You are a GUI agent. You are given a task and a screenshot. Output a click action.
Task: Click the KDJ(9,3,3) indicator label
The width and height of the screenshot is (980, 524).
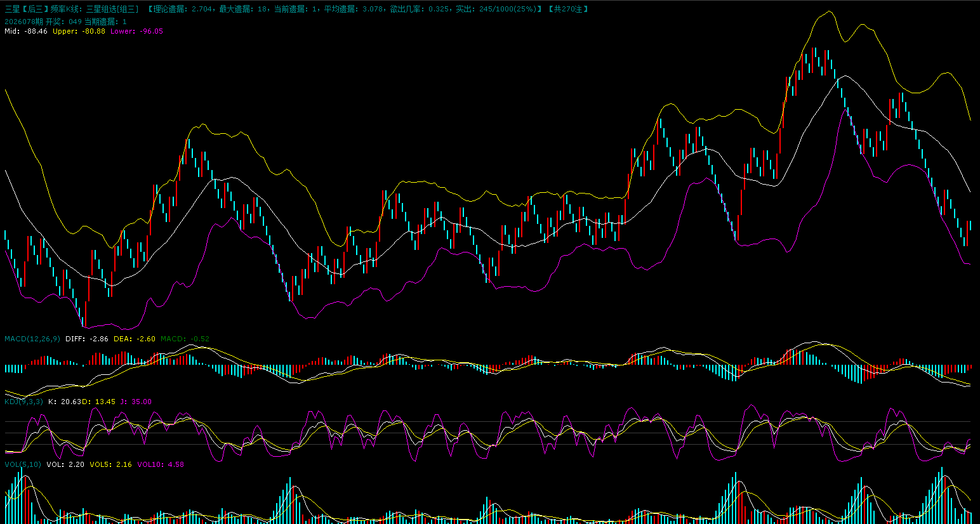[24, 402]
